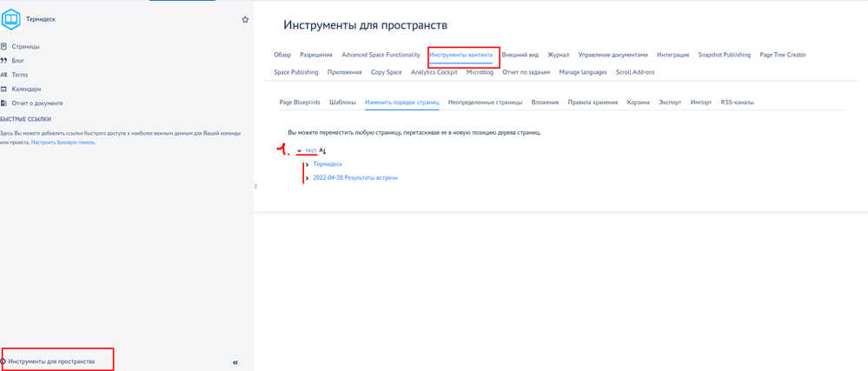The image size is (868, 371).
Task: Sort pages alphabetically using the A-Z icon
Action: pos(323,150)
